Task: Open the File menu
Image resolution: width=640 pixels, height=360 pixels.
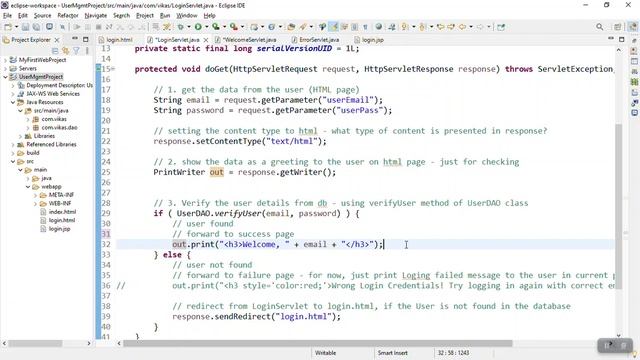Action: [x=7, y=16]
